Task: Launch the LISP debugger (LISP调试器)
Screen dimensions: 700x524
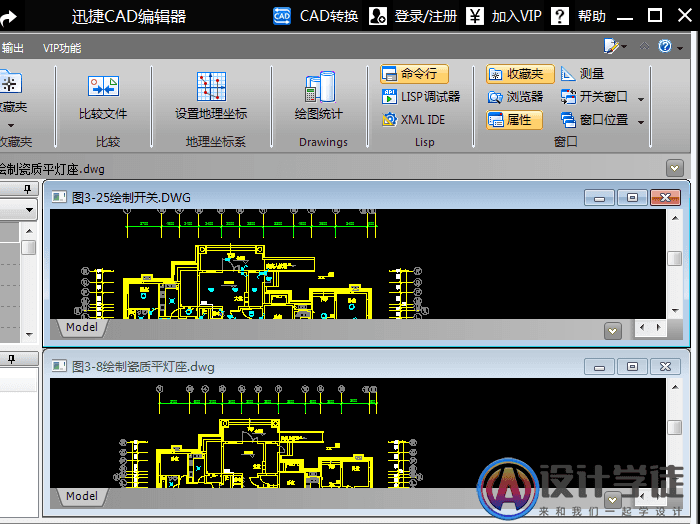Action: 421,97
